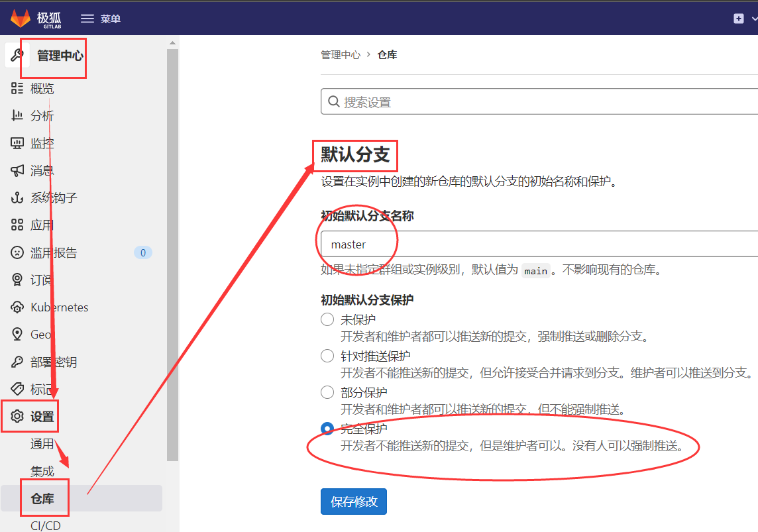
Task: Click the main code label
Action: coord(535,271)
